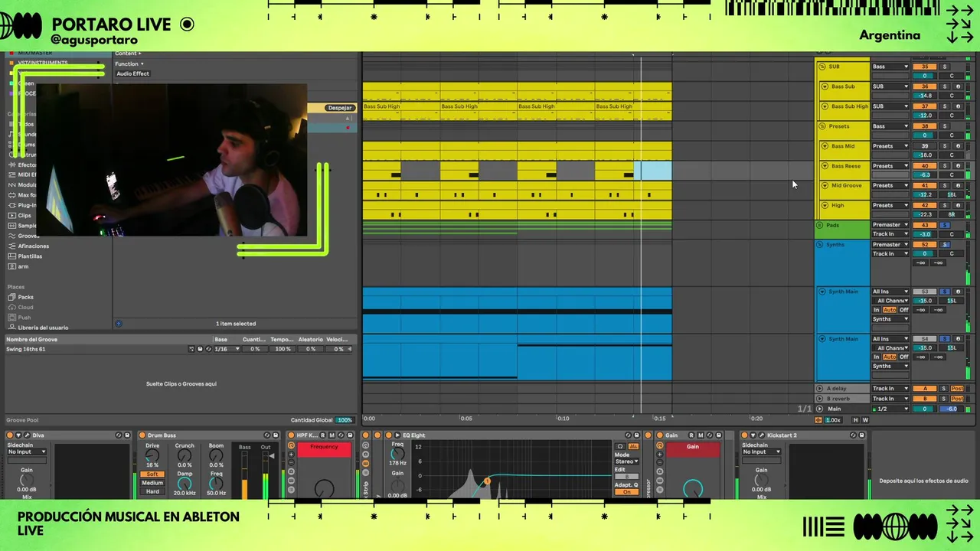Toggle Diva device activator

pos(9,435)
